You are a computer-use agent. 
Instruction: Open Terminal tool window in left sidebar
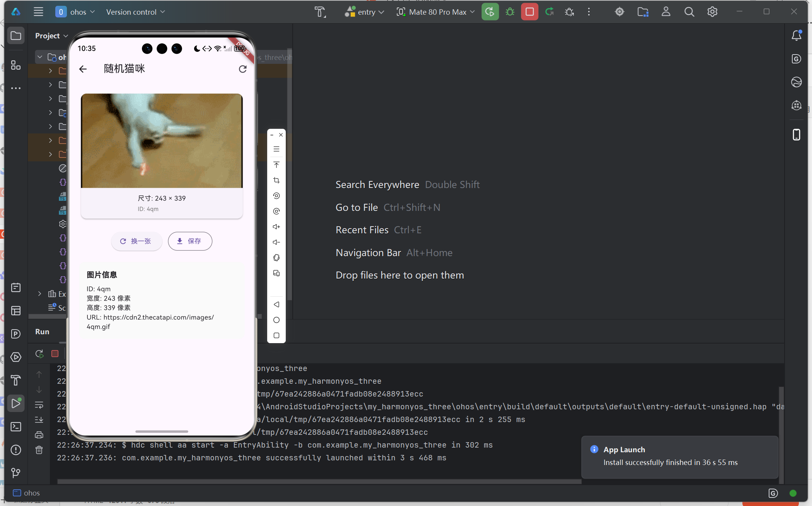pos(16,427)
